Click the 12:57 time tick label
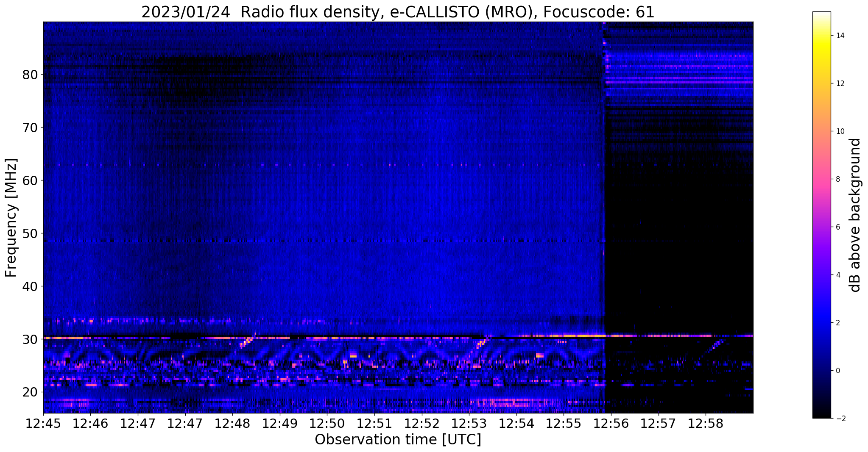 tap(659, 423)
